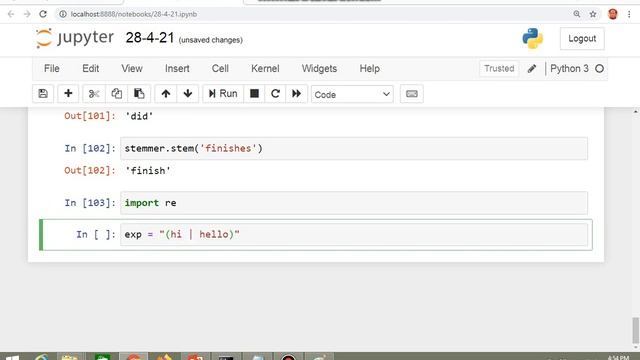The width and height of the screenshot is (640, 360).
Task: Click the browser forward arrow
Action: coord(27,14)
